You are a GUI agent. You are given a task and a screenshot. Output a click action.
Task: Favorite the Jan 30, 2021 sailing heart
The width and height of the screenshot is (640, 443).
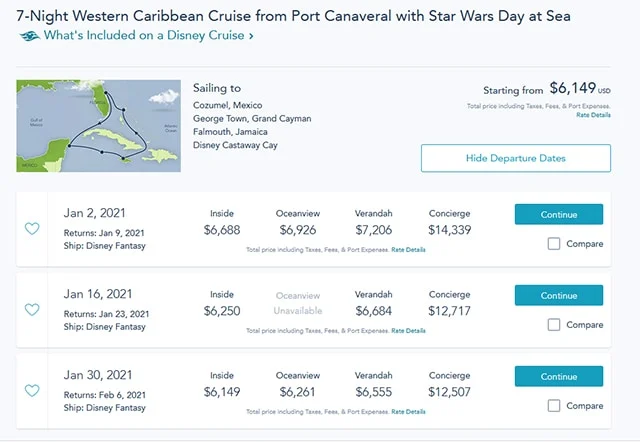coord(32,390)
